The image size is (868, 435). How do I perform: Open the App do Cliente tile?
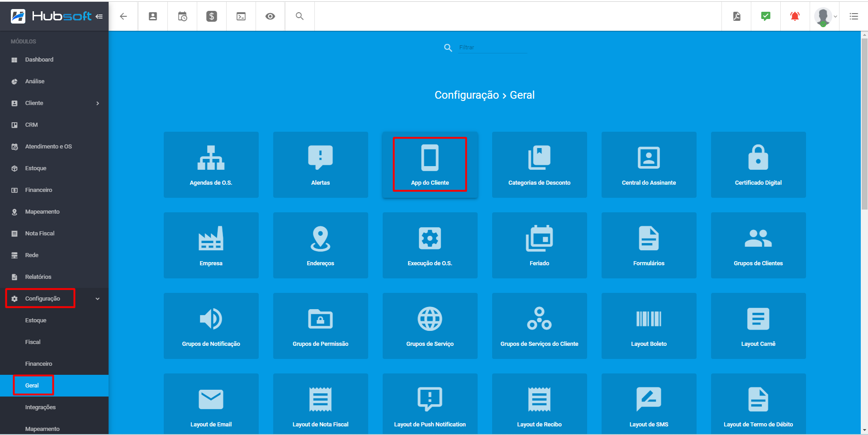pyautogui.click(x=430, y=165)
